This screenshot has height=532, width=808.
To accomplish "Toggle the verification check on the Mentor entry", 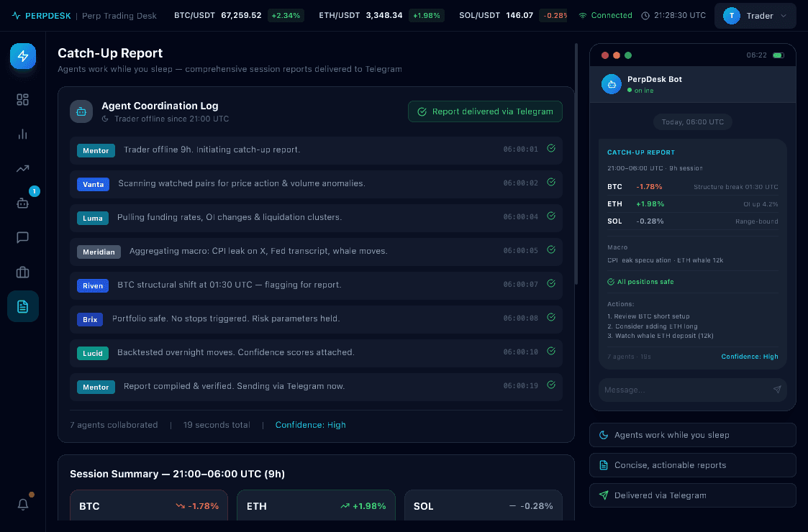I will [551, 148].
